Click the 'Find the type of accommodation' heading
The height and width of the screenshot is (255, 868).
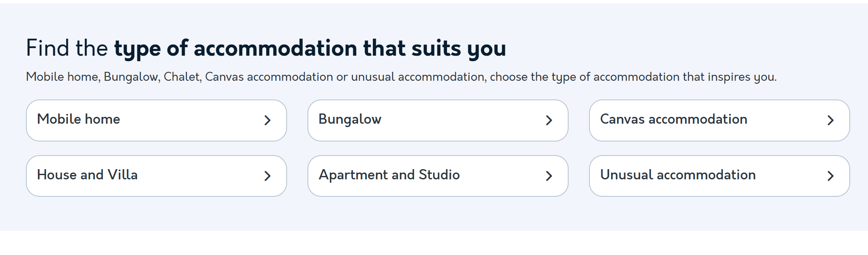[266, 48]
